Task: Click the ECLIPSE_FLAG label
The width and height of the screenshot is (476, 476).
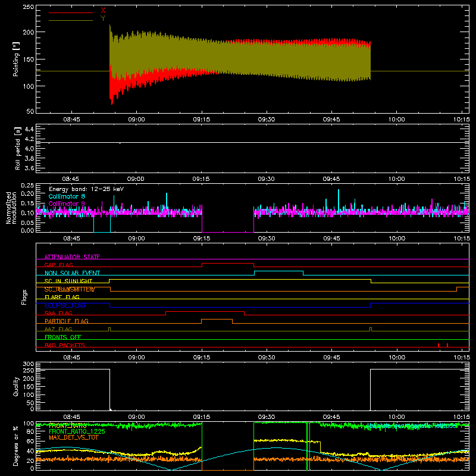Action: 65,305
